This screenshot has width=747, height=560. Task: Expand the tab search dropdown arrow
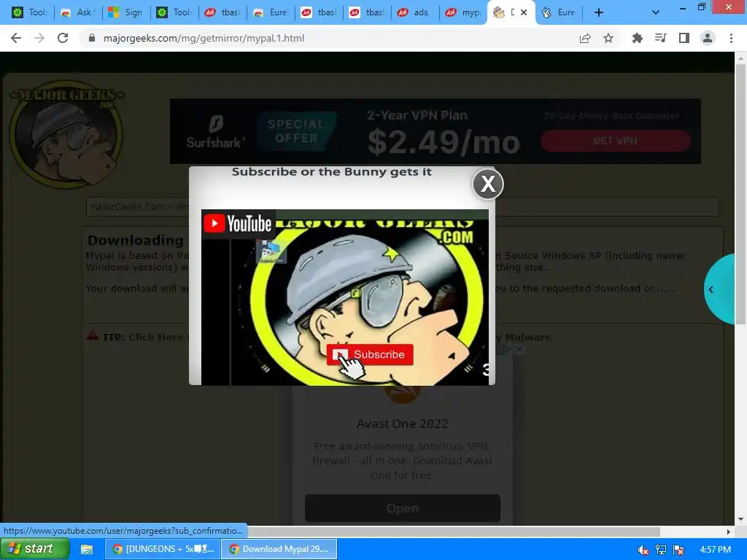coord(656,12)
